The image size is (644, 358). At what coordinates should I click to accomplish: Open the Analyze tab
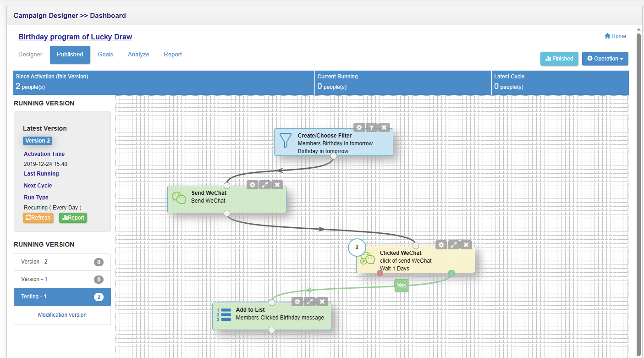coord(138,55)
